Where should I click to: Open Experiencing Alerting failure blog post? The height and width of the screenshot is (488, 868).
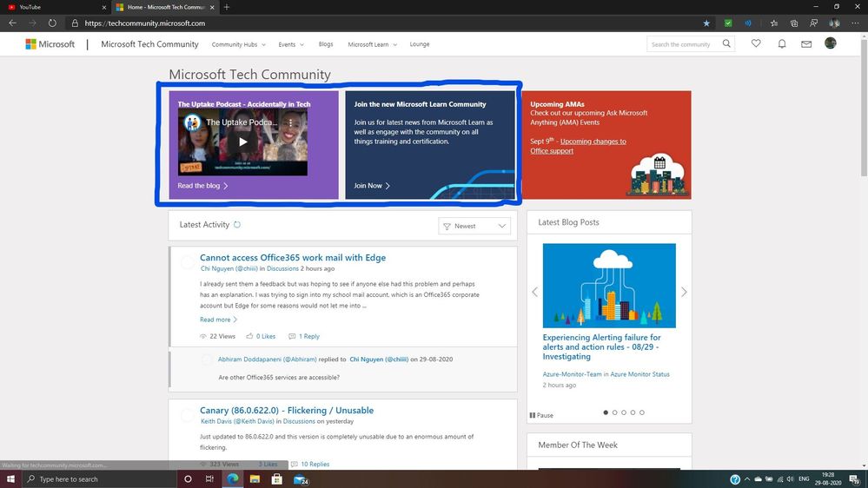[x=602, y=347]
